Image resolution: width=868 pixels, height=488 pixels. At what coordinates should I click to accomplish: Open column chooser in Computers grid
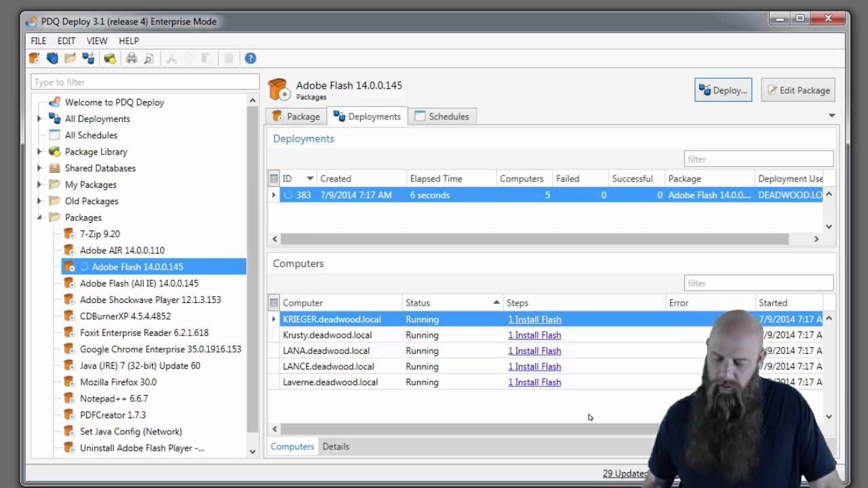tap(274, 302)
